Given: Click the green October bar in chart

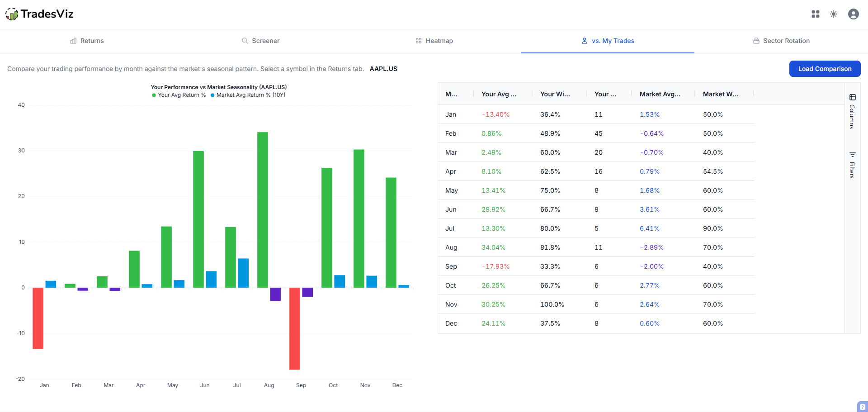Looking at the screenshot, I should [x=327, y=227].
